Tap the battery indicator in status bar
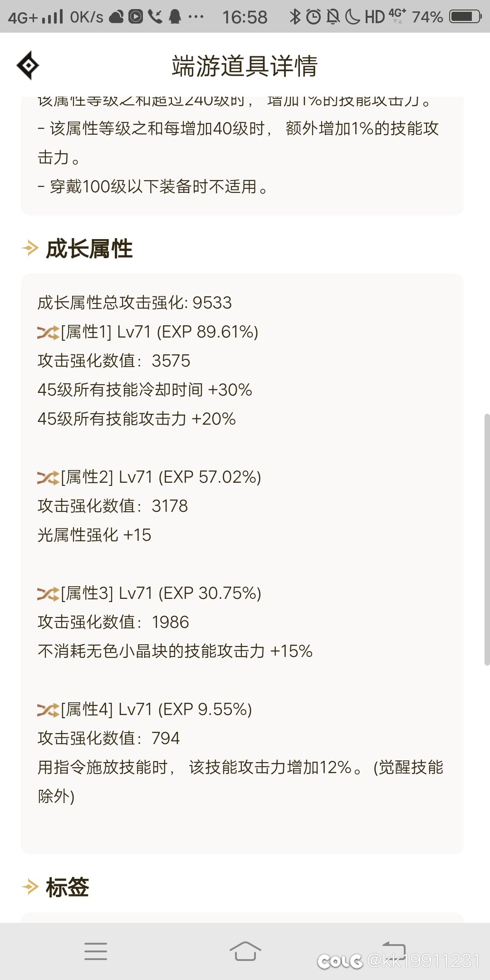The image size is (490, 980). tap(465, 17)
